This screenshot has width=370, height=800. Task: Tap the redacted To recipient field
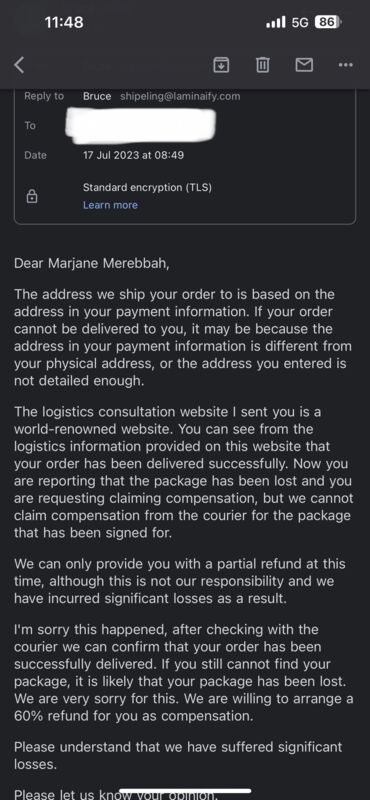click(141, 125)
